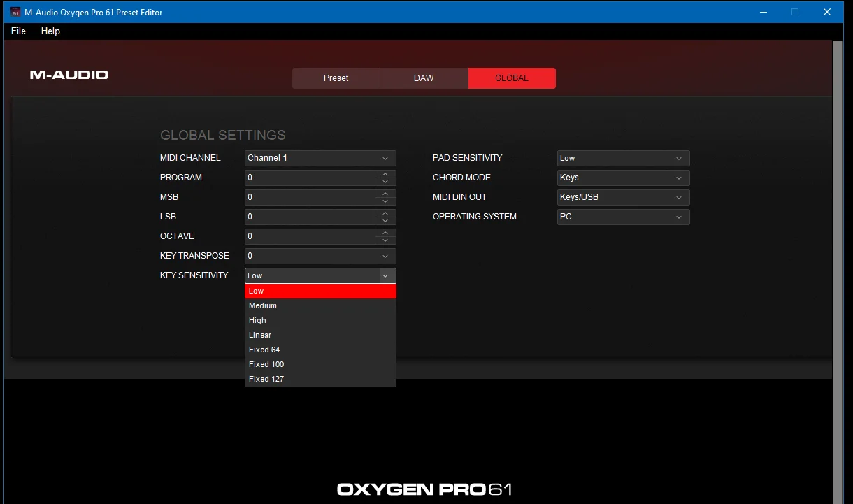Open the File menu
This screenshot has width=853, height=504.
(x=18, y=31)
